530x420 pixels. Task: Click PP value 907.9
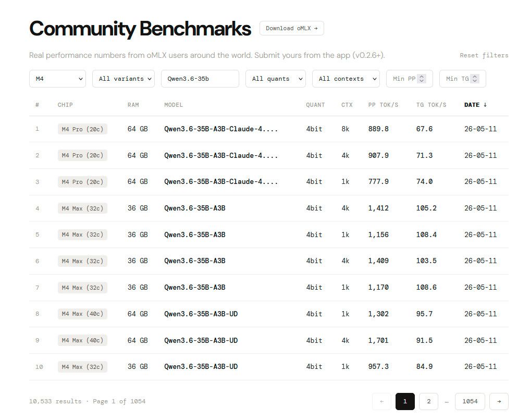coord(378,155)
